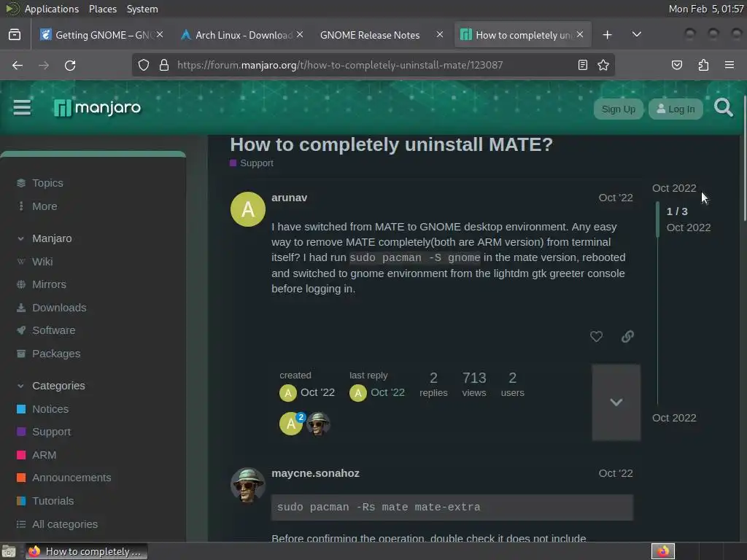Open the Firefox application menu
The image size is (747, 560).
[x=729, y=65]
